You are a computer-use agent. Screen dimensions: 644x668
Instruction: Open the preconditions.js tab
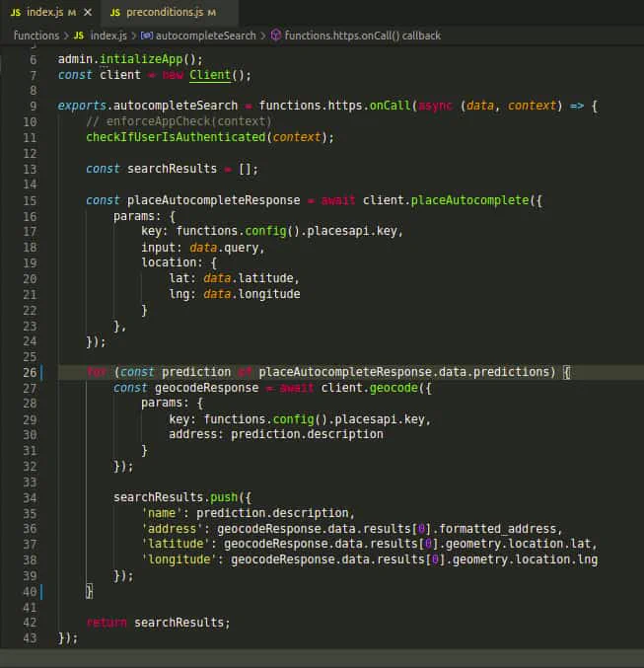tap(170, 13)
